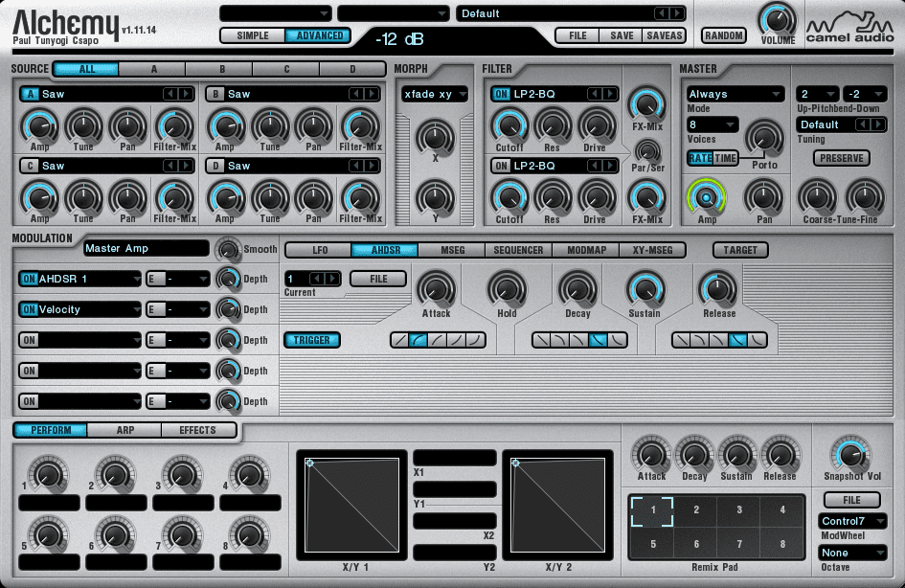The image size is (905, 588).
Task: Switch to the ARP tab
Action: [124, 430]
